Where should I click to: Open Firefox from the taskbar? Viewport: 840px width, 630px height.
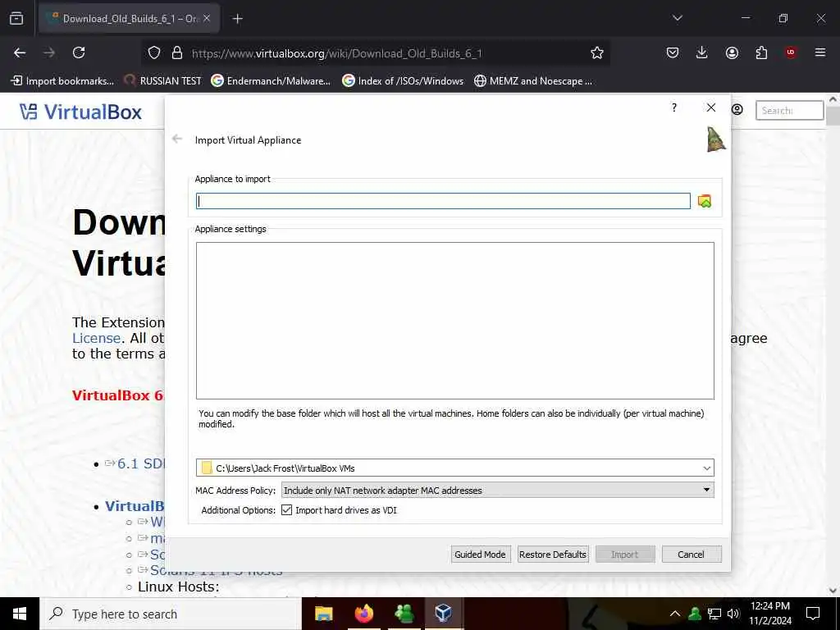click(363, 614)
